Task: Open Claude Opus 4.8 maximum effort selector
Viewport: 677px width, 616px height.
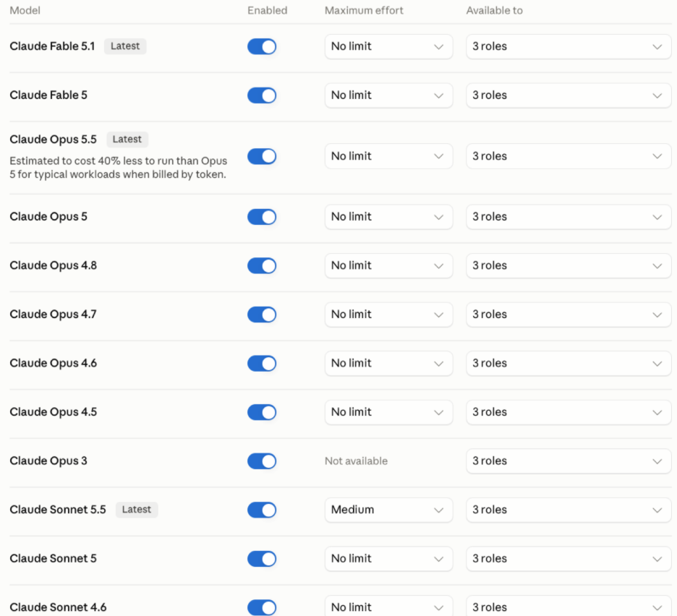Action: tap(388, 265)
